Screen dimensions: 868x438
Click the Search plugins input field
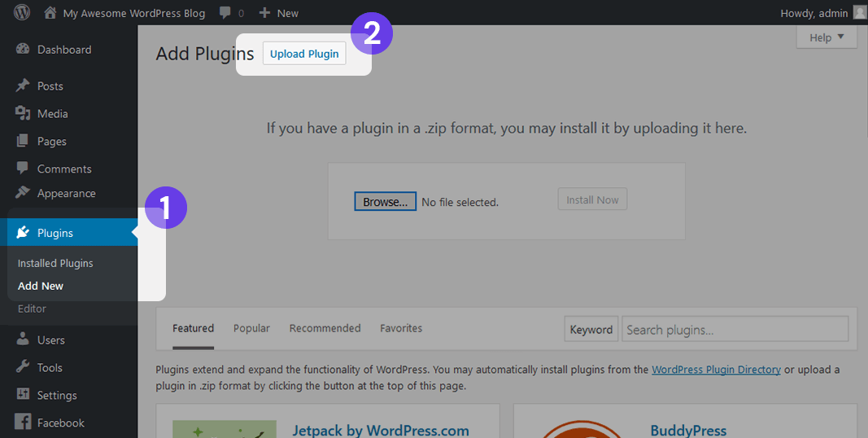(735, 330)
